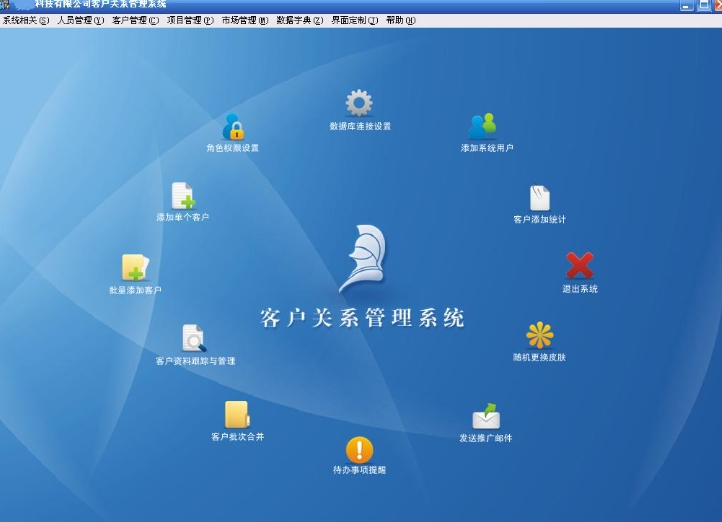
Task: Open the 数据字典 menu
Action: 299,20
